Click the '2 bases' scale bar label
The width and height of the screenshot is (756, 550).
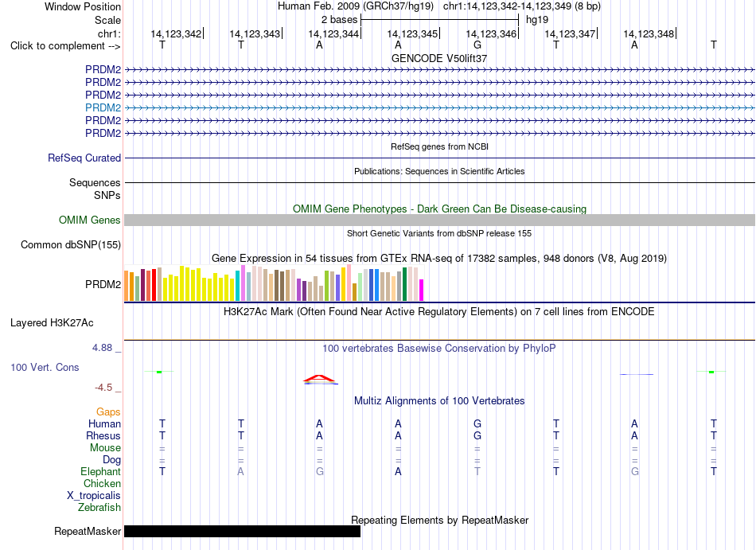pos(340,20)
